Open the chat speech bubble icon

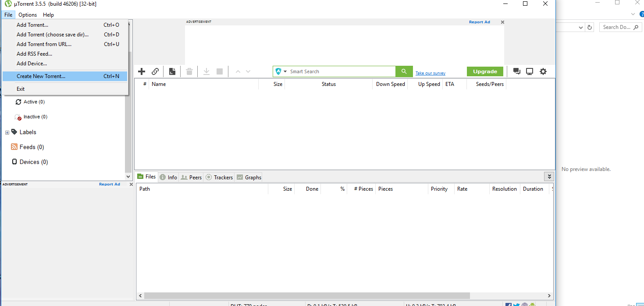(516, 71)
